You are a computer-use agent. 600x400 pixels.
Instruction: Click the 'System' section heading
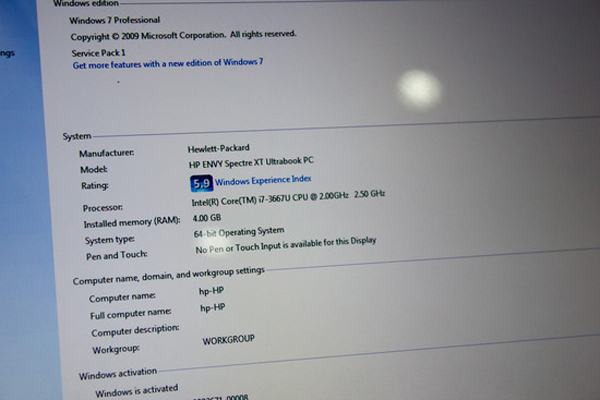pyautogui.click(x=77, y=136)
